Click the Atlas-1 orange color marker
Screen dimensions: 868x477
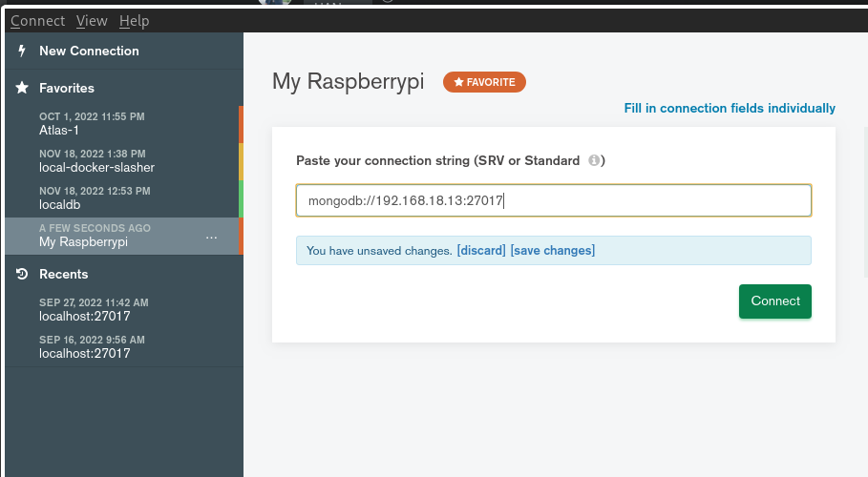coord(241,125)
